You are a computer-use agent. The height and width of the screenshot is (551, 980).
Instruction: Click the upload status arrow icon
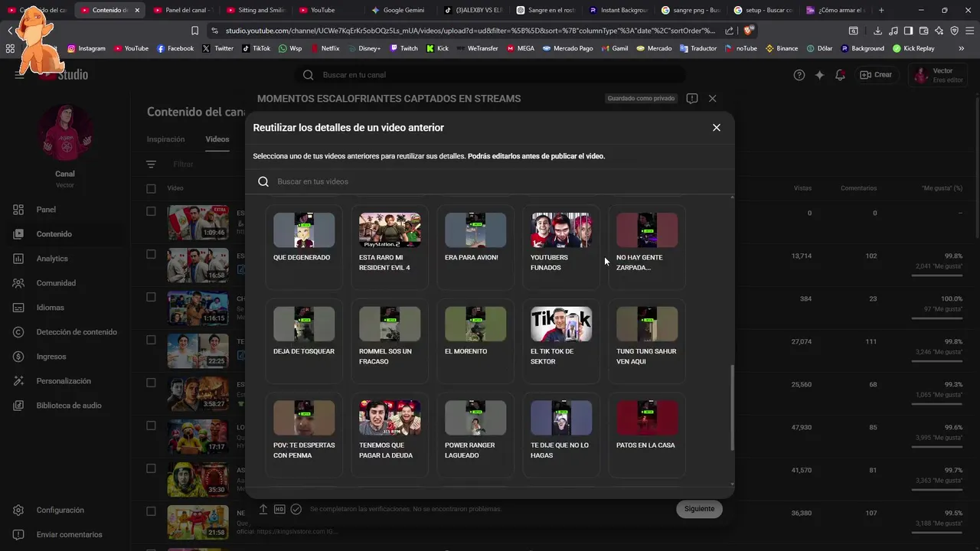263,509
